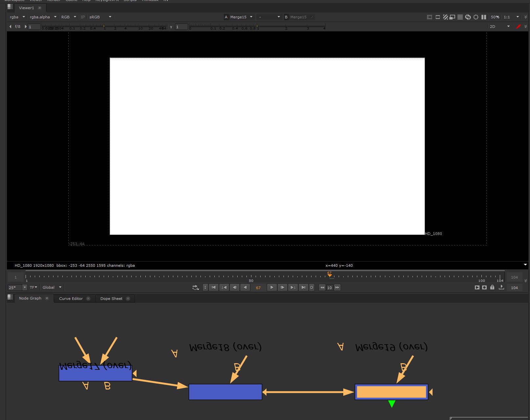
Task: Open the Dope Sheet tab
Action: [x=111, y=299]
